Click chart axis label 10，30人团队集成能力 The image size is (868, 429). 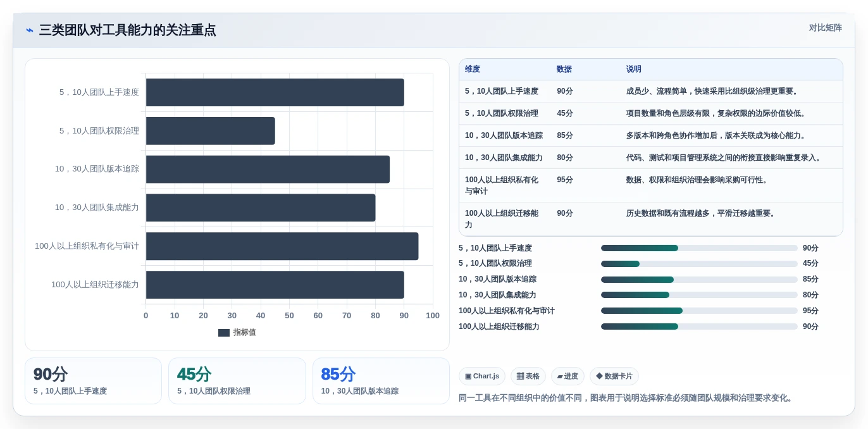coord(97,208)
